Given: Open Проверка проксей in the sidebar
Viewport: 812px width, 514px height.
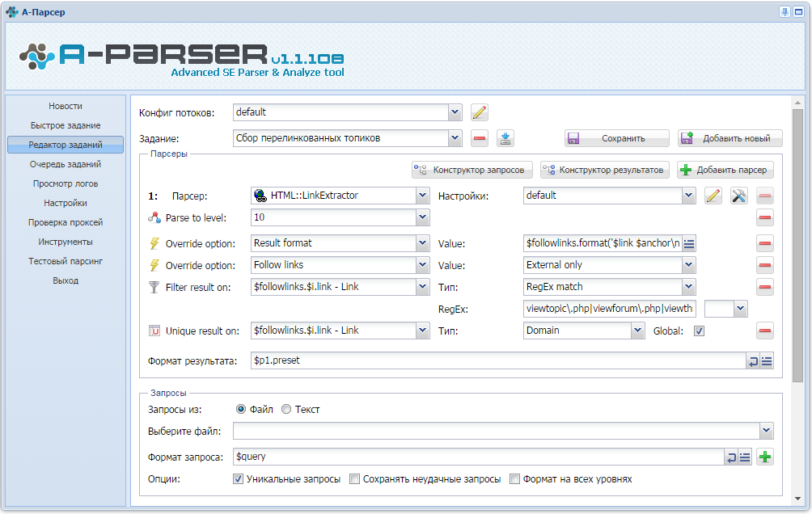Looking at the screenshot, I should coord(66,222).
